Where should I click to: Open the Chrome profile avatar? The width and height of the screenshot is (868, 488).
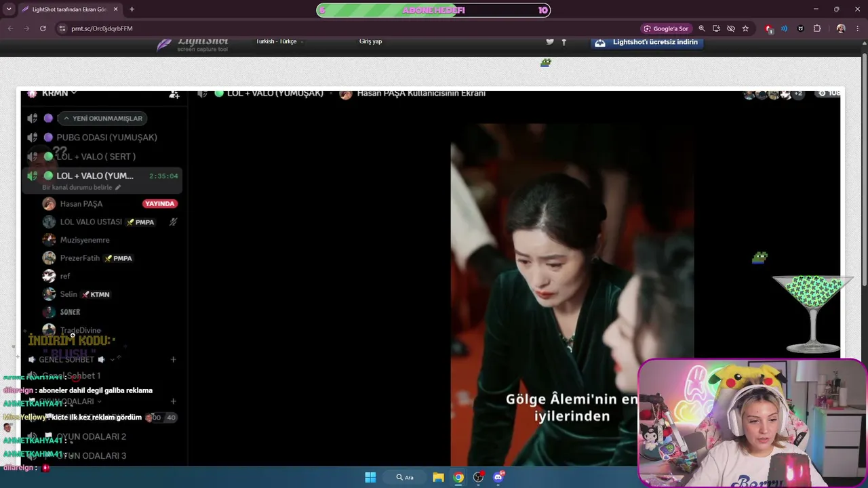(841, 28)
